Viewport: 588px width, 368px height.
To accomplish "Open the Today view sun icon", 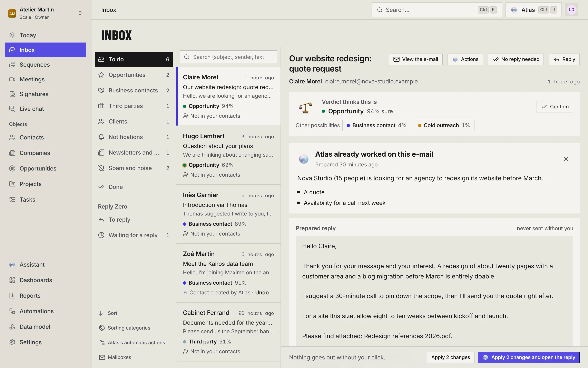I will pyautogui.click(x=12, y=35).
